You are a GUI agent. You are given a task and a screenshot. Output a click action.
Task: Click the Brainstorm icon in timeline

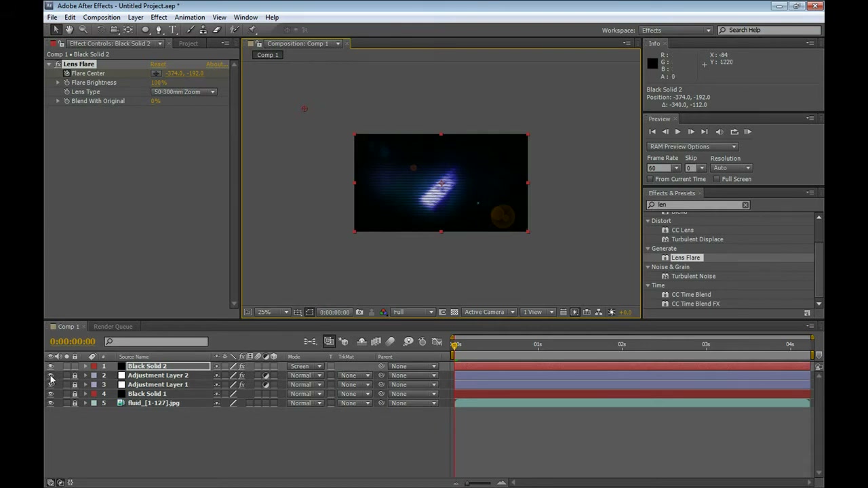coord(408,342)
